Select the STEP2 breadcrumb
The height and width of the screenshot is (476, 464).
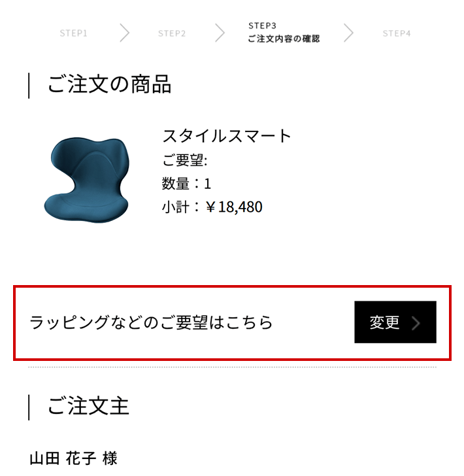pos(172,33)
